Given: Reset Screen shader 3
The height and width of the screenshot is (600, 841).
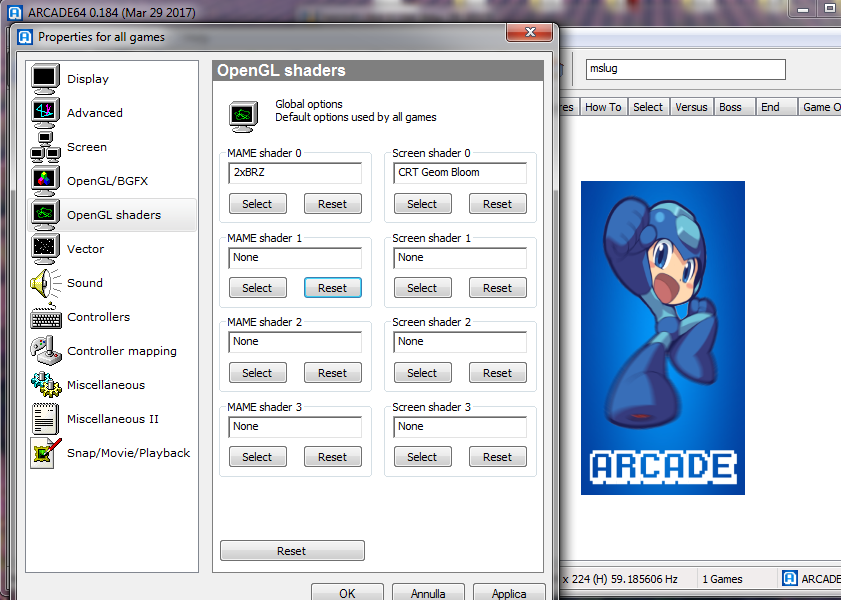Looking at the screenshot, I should (498, 457).
